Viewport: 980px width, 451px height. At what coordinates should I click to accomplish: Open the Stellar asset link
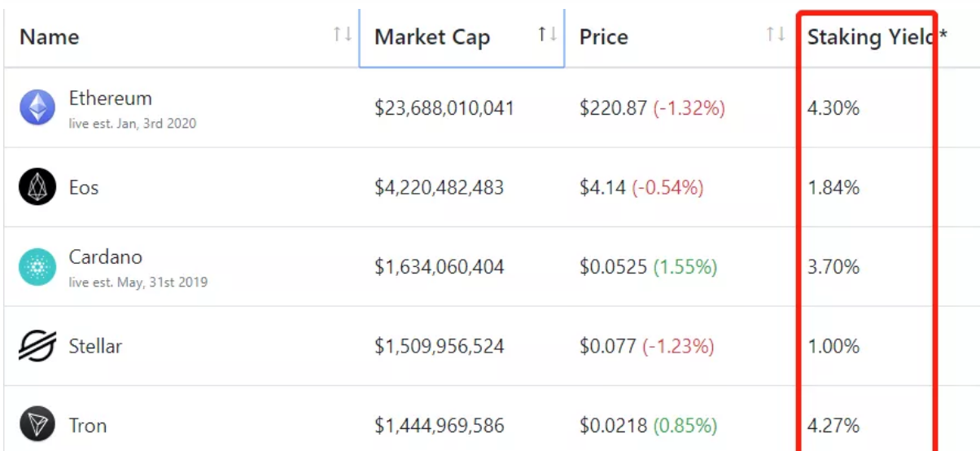tap(95, 346)
